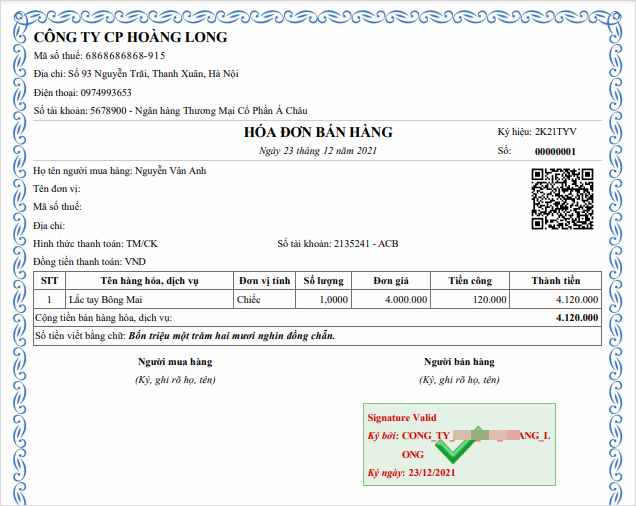Select the buyer name Nguyễn Vân Anh

point(170,171)
